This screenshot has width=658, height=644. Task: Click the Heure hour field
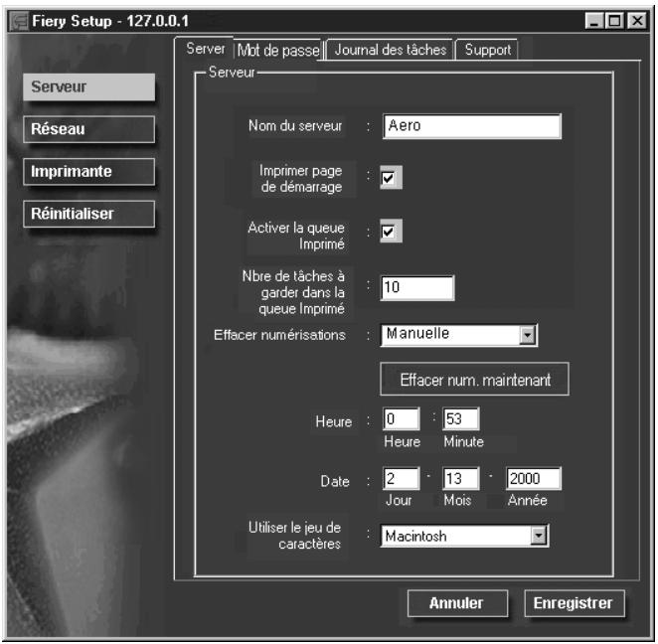coord(402,418)
